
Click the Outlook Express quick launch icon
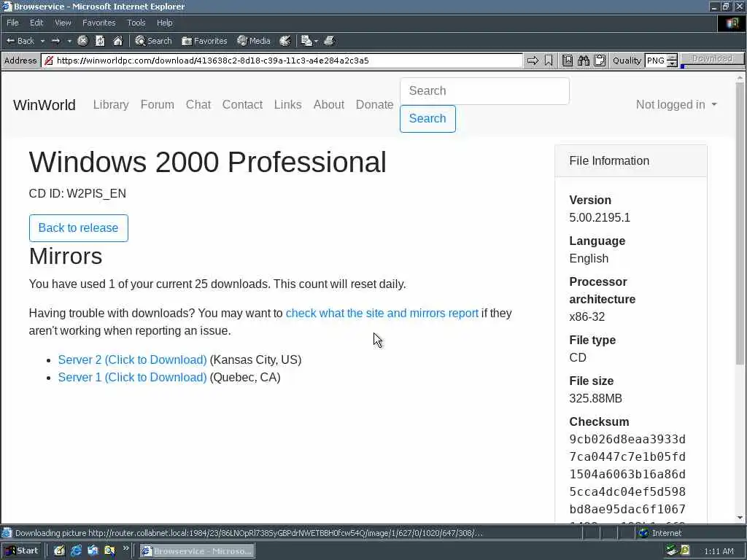pyautogui.click(x=93, y=551)
